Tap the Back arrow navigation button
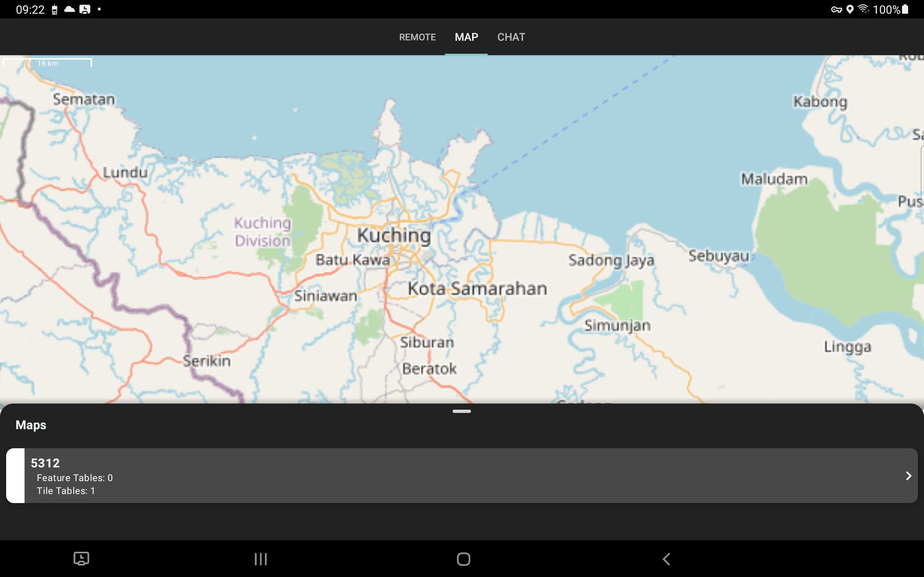Screen dimensions: 924x577 667,559
